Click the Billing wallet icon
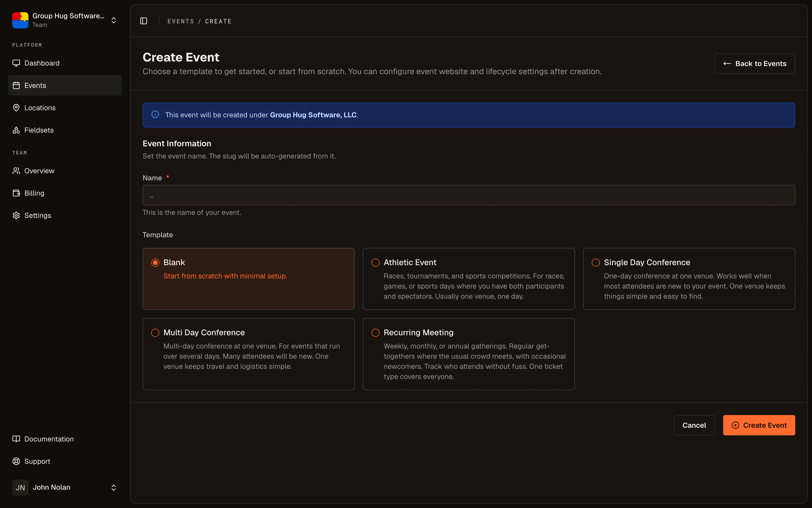Screen dimensions: 812x508 click(x=16, y=193)
